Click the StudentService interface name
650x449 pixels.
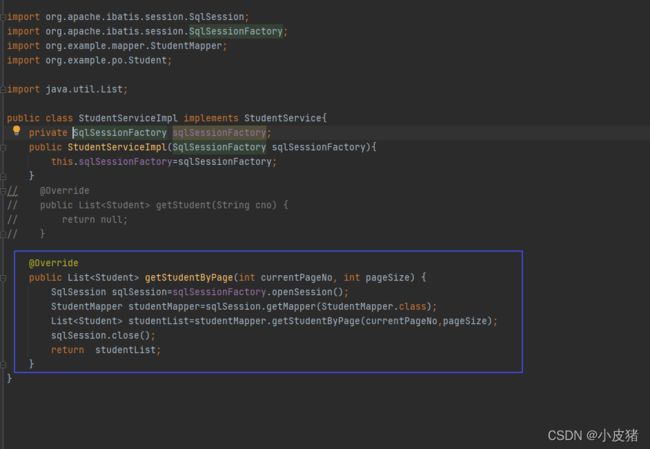point(283,118)
